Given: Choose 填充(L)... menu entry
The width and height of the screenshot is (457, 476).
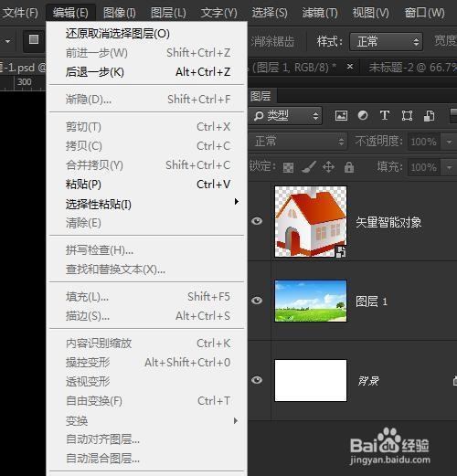Looking at the screenshot, I should point(147,297).
